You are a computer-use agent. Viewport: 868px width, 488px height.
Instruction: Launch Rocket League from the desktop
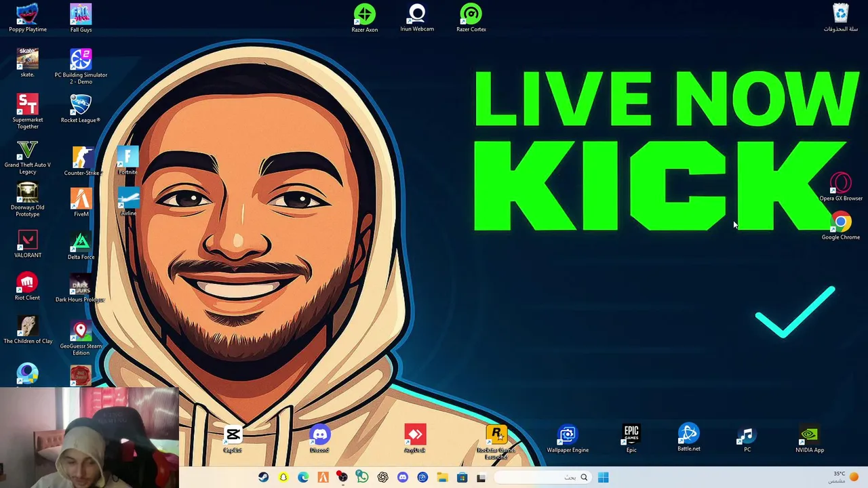coord(81,108)
